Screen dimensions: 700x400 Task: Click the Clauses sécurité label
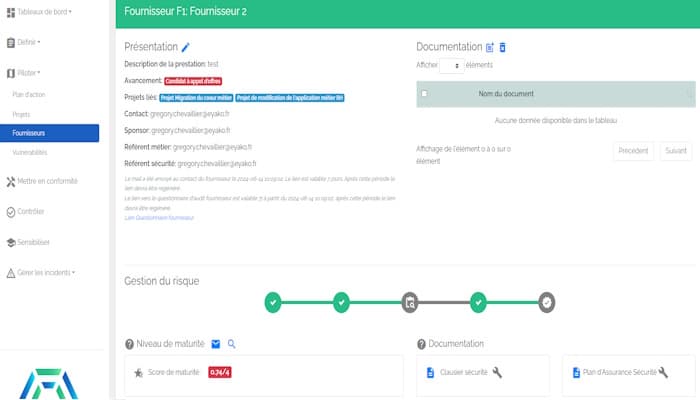point(463,372)
